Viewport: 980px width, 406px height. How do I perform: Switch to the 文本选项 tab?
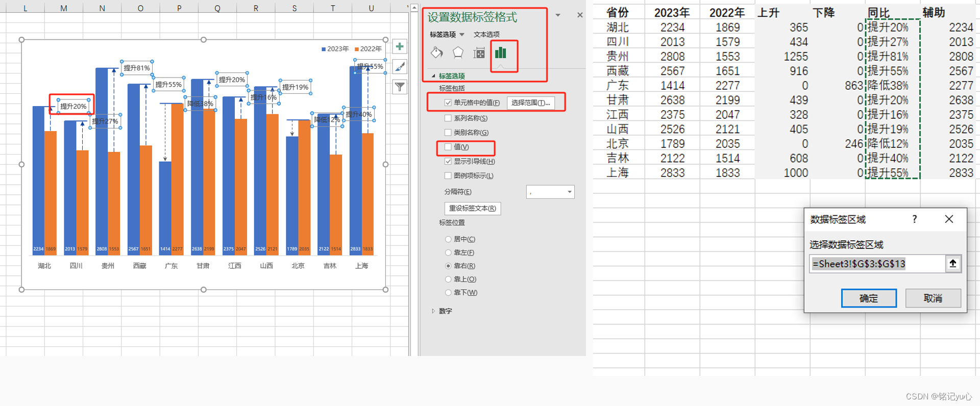[486, 35]
